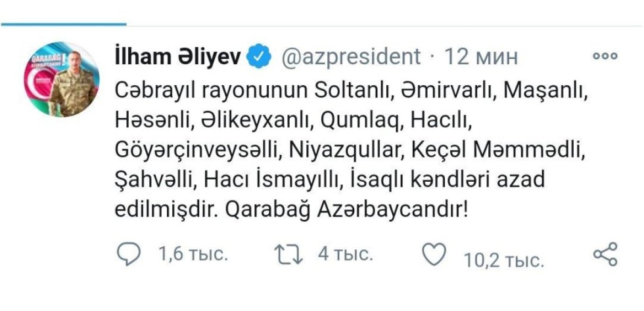Click the reply speech bubble icon
The image size is (644, 311).
coord(130,254)
